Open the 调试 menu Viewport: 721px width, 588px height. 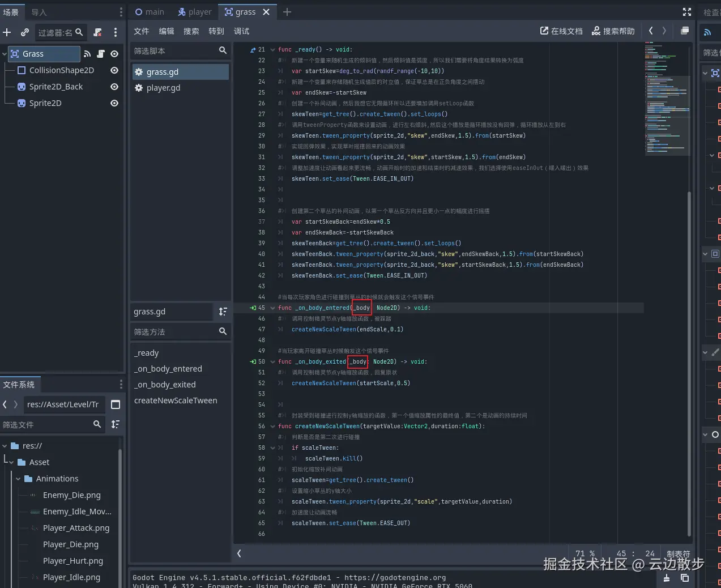(241, 31)
